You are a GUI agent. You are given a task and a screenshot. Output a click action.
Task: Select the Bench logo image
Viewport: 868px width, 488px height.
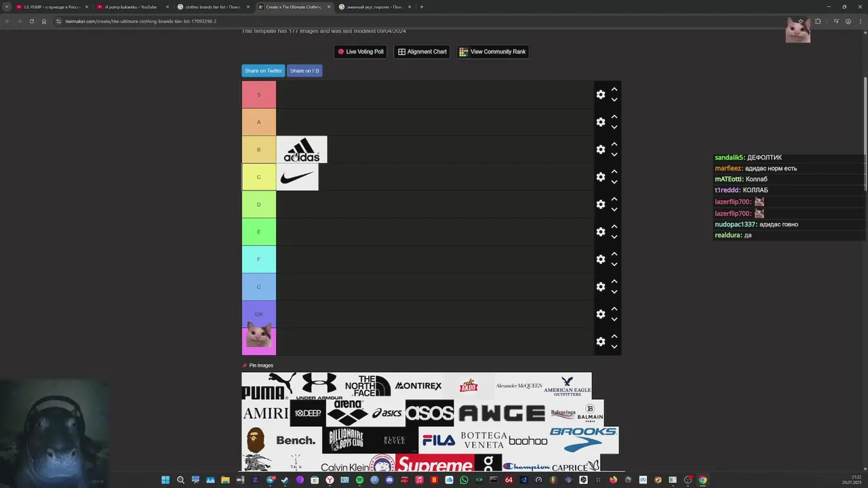pyautogui.click(x=296, y=441)
